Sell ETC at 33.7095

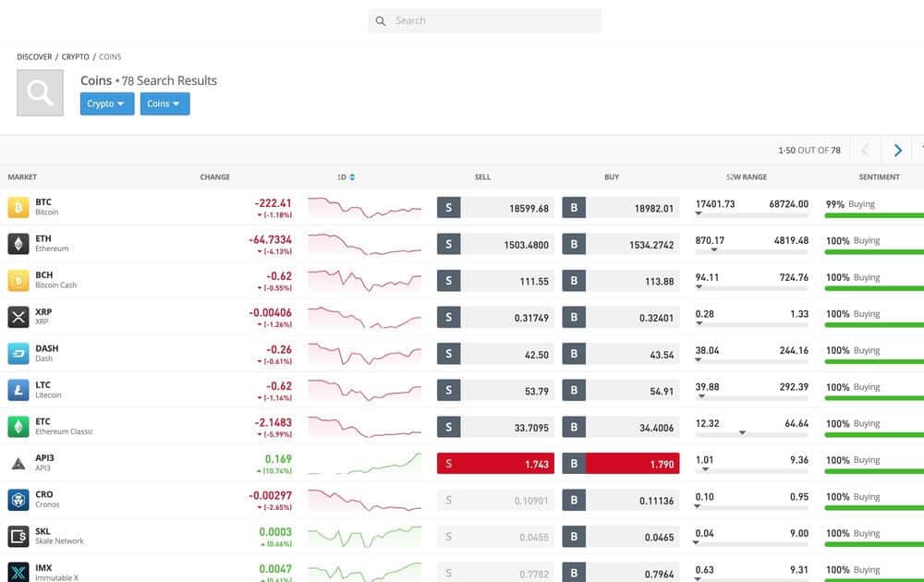click(495, 427)
